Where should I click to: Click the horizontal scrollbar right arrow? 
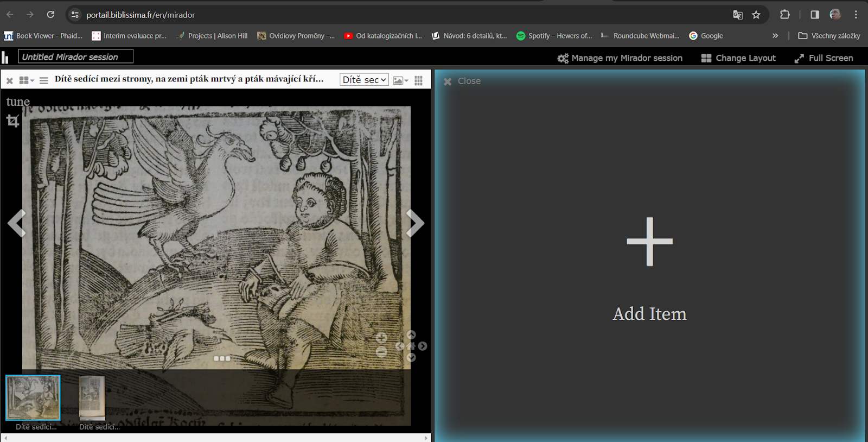pyautogui.click(x=426, y=438)
